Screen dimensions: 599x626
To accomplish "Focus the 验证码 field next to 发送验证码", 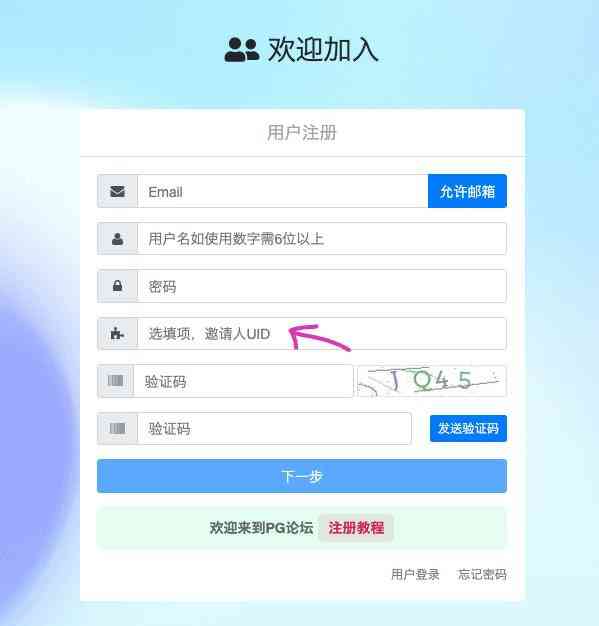I will pyautogui.click(x=274, y=428).
